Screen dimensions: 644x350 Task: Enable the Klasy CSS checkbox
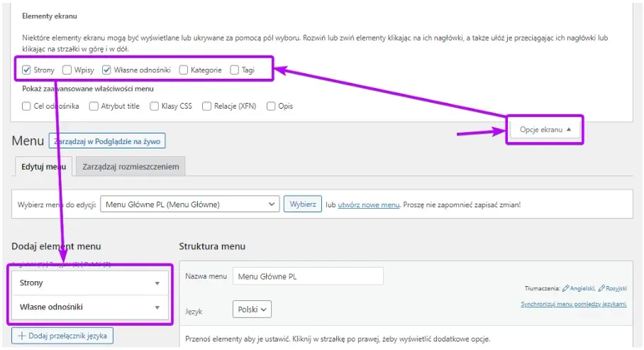pos(155,106)
